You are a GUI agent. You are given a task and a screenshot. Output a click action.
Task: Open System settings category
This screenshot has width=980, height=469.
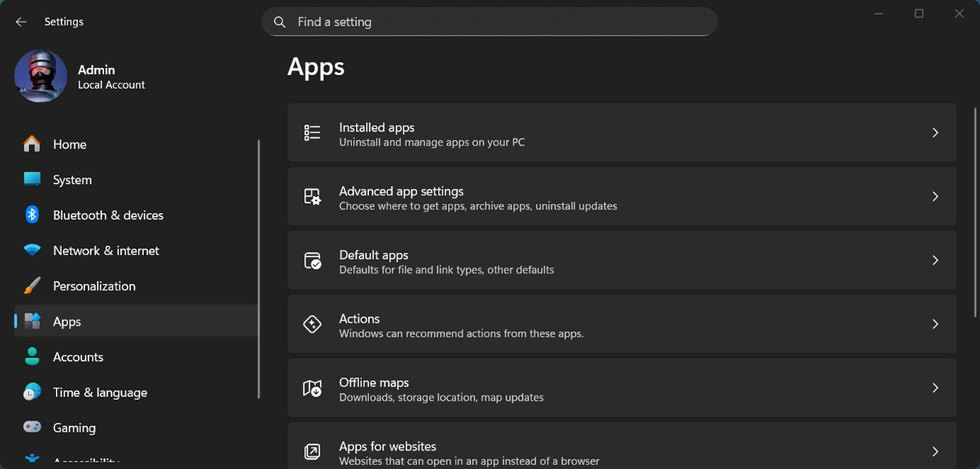(x=136, y=179)
